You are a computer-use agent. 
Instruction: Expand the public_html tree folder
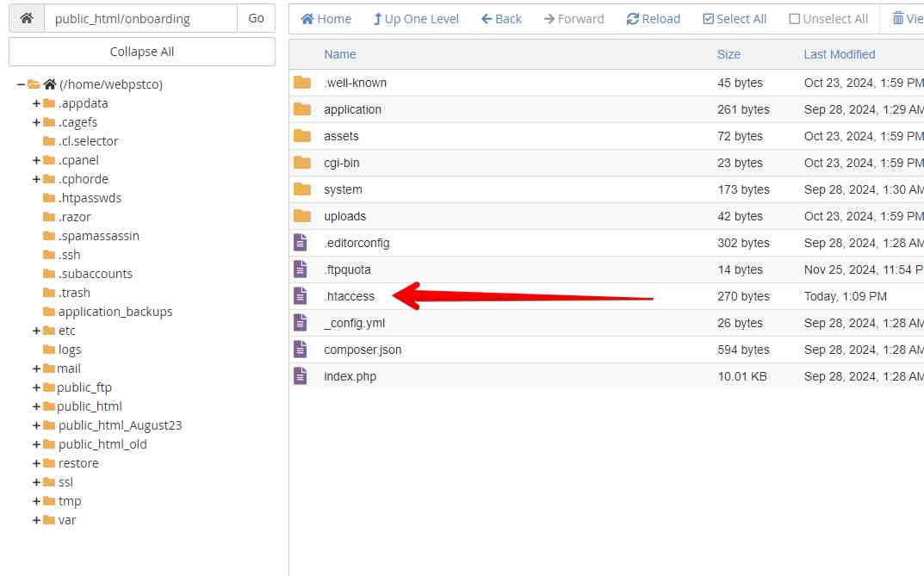pos(36,406)
